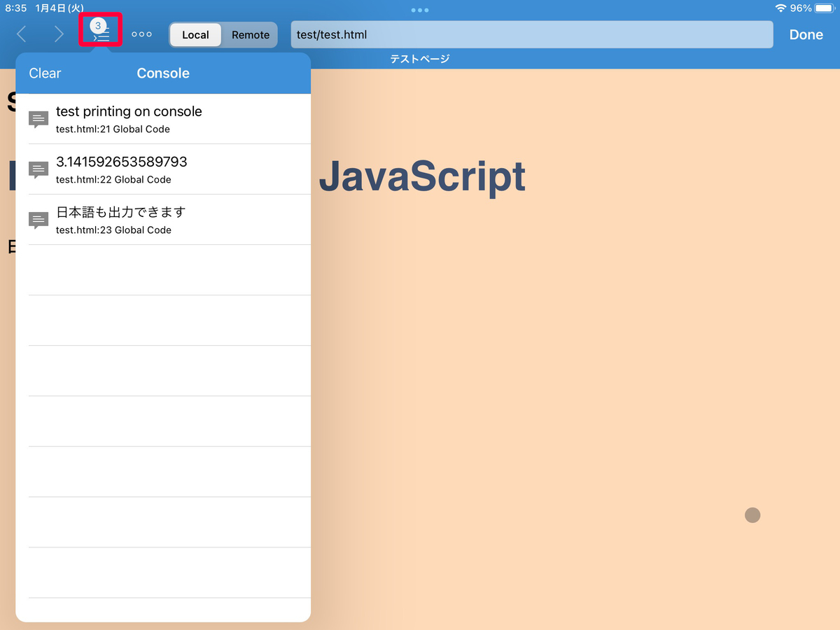
Task: Tap message icon beside 'test printing on console'
Action: coord(38,120)
